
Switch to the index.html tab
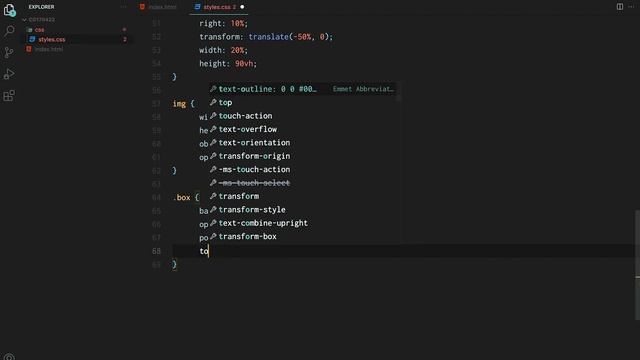[158, 7]
